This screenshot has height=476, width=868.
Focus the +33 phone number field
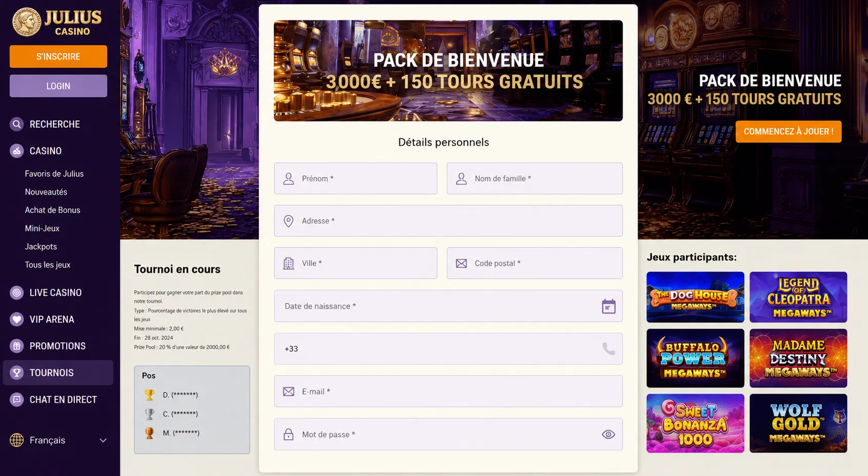(449, 349)
